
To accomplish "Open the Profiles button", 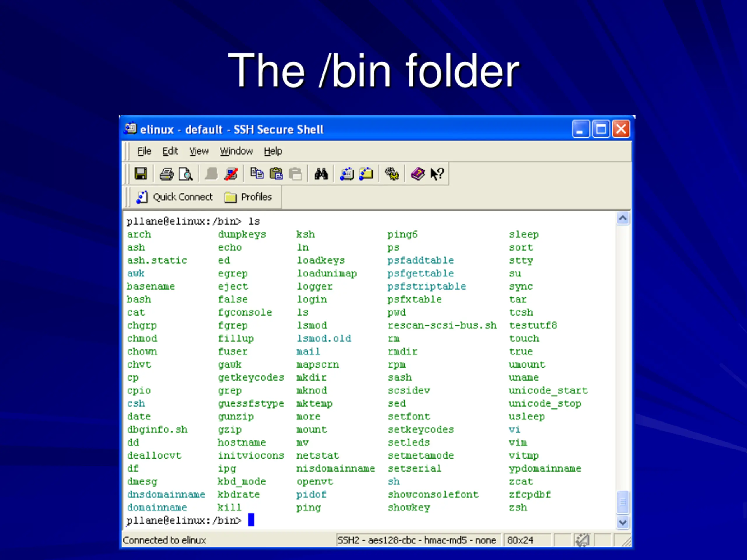I will pyautogui.click(x=248, y=197).
